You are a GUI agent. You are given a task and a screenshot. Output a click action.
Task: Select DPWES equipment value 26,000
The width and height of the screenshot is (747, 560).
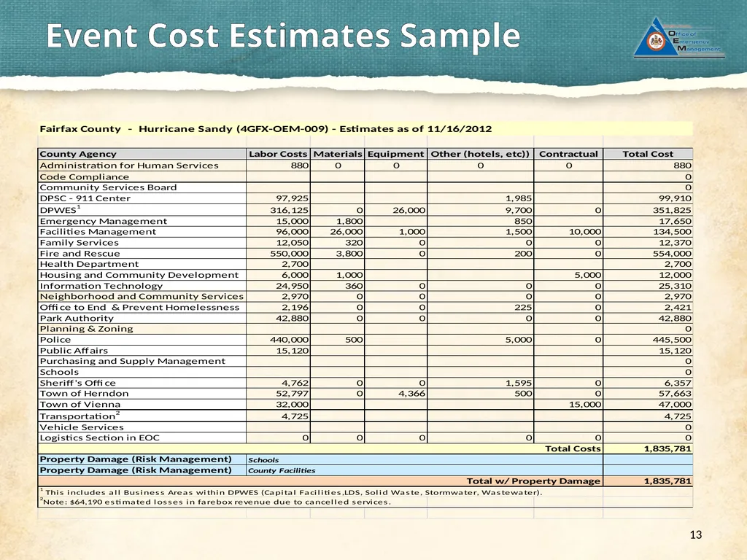pos(409,210)
